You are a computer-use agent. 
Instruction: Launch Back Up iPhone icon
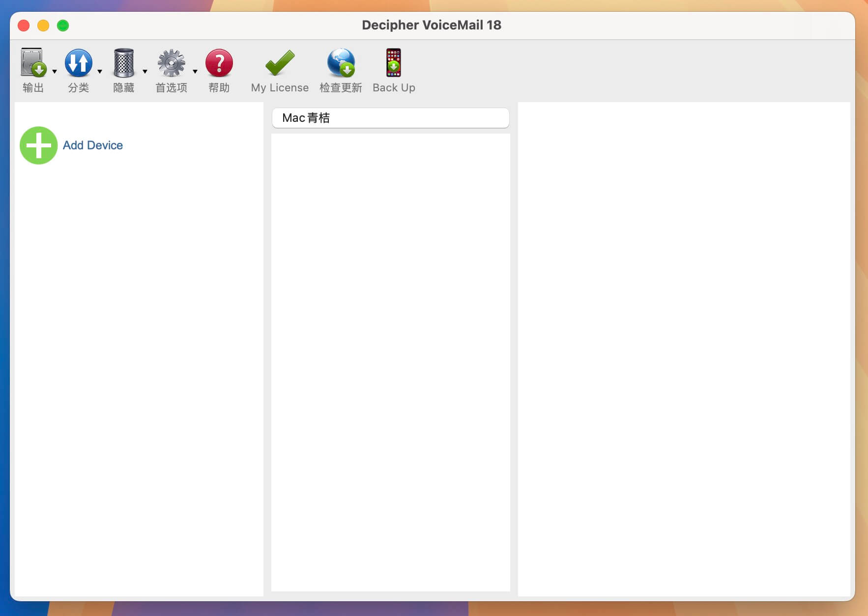point(394,63)
